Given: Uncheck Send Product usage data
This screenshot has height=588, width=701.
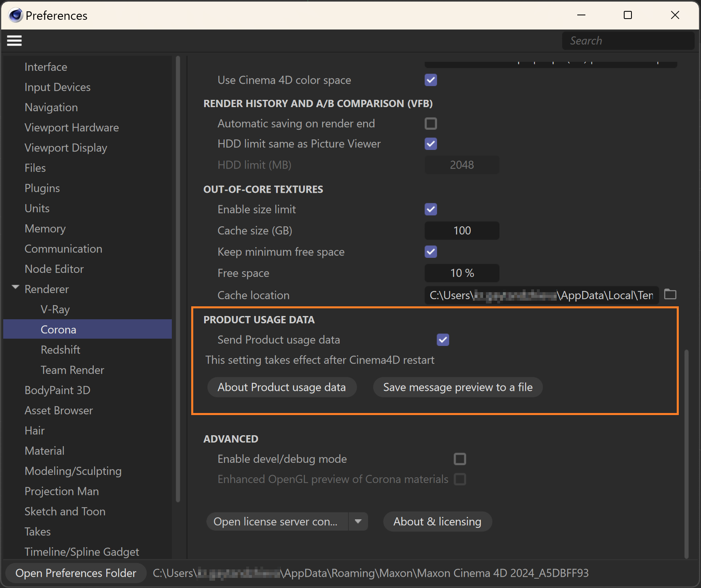Looking at the screenshot, I should point(443,340).
